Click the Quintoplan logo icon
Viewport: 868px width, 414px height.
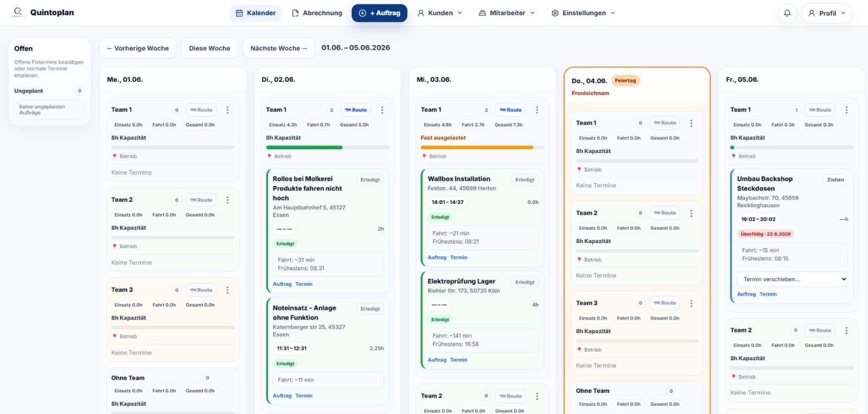(18, 12)
